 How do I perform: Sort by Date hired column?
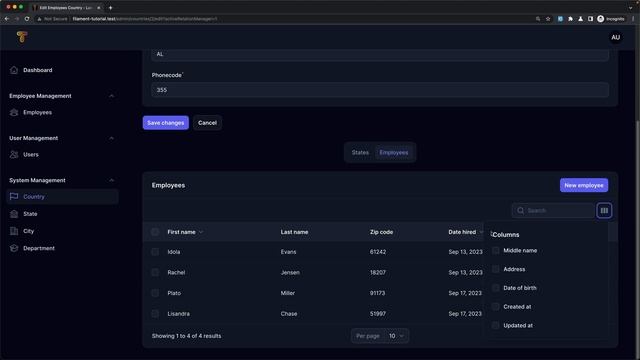(465, 232)
